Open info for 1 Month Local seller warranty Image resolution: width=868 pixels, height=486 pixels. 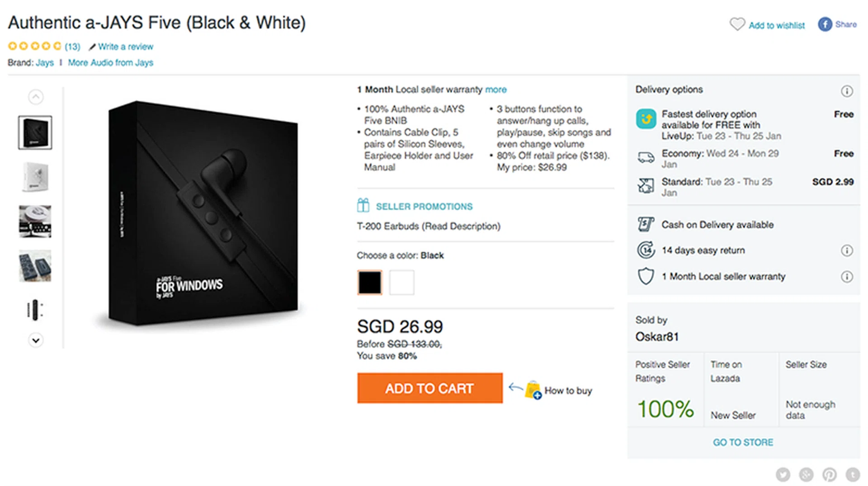point(846,277)
